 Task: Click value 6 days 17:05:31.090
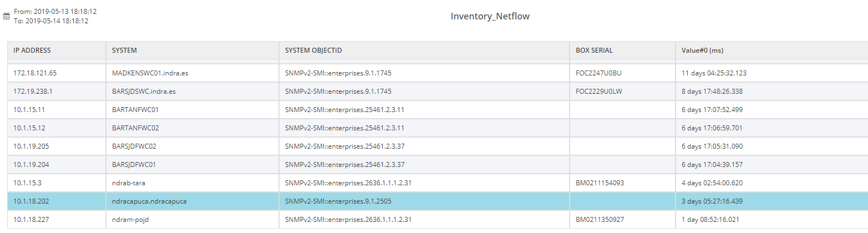pos(712,146)
